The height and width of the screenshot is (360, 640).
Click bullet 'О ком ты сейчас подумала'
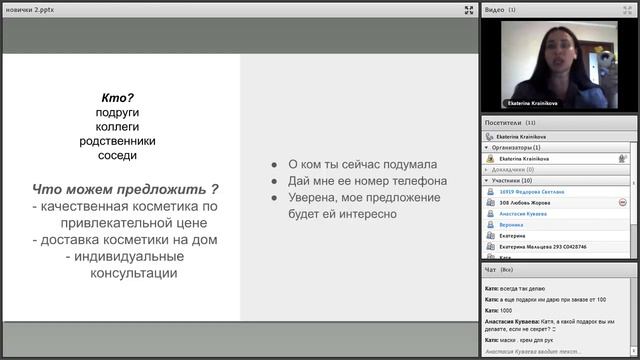(x=362, y=164)
